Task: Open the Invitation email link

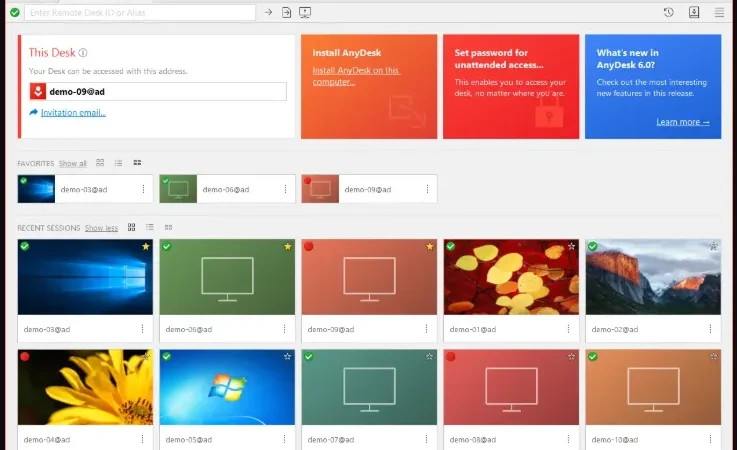Action: click(x=73, y=113)
